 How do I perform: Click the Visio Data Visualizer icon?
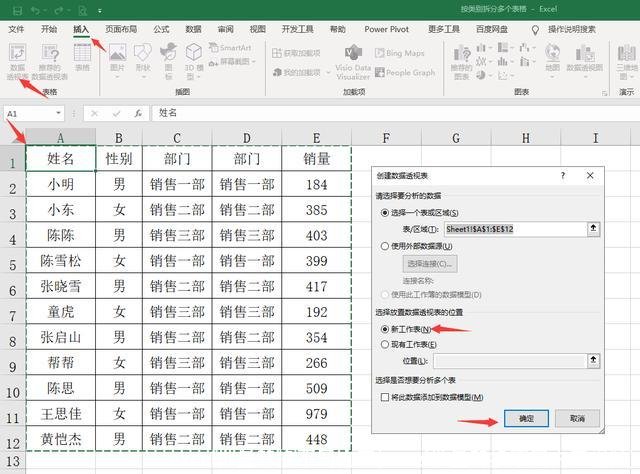pos(353,60)
